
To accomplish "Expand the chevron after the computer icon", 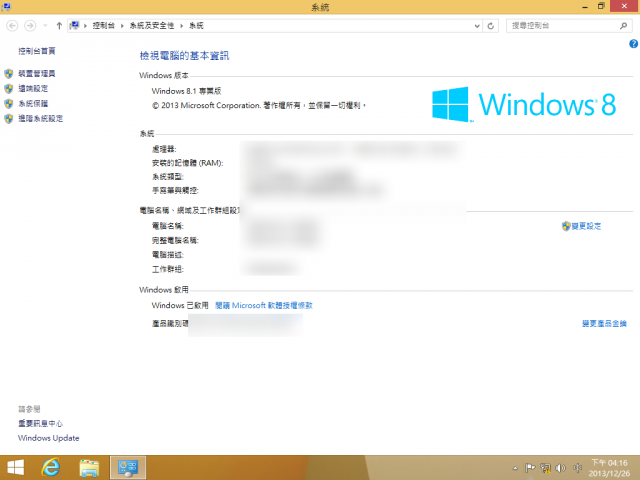I will (x=85, y=26).
